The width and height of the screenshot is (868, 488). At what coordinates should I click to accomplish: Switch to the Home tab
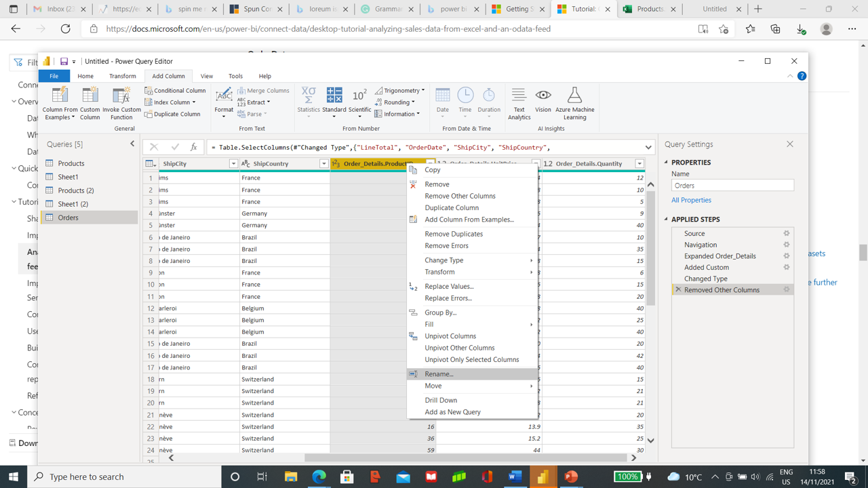point(85,76)
